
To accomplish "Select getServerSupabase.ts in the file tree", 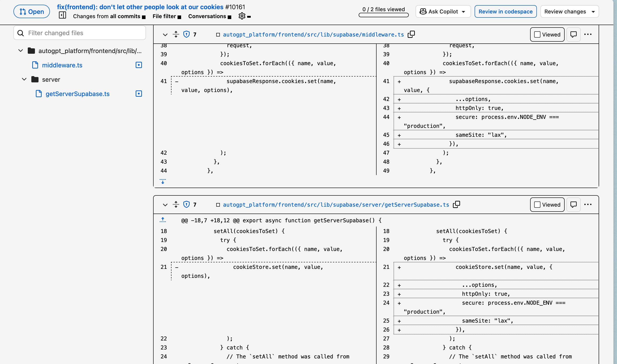I will 77,94.
